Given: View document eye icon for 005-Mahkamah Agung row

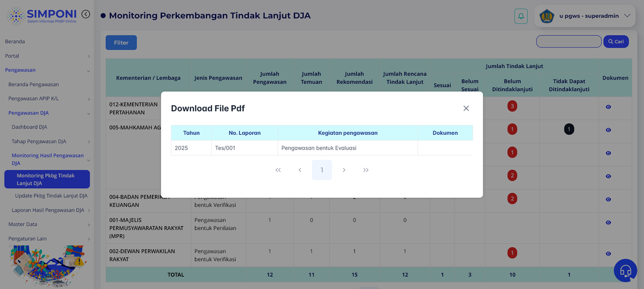Looking at the screenshot, I should tap(608, 130).
